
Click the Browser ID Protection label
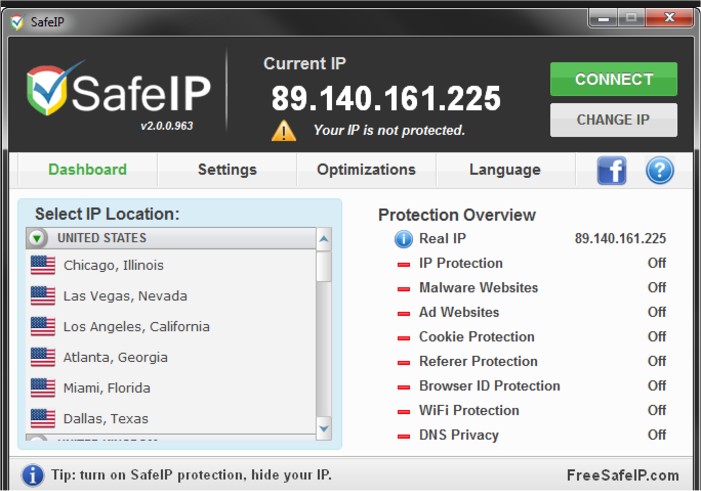490,386
